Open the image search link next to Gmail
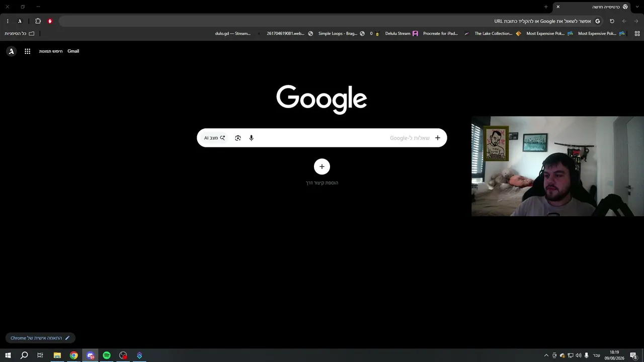Viewport: 644px width, 362px height. [51, 51]
